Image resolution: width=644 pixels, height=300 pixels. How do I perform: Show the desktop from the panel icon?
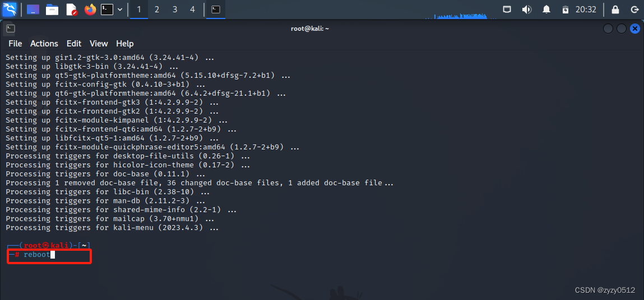coord(33,9)
